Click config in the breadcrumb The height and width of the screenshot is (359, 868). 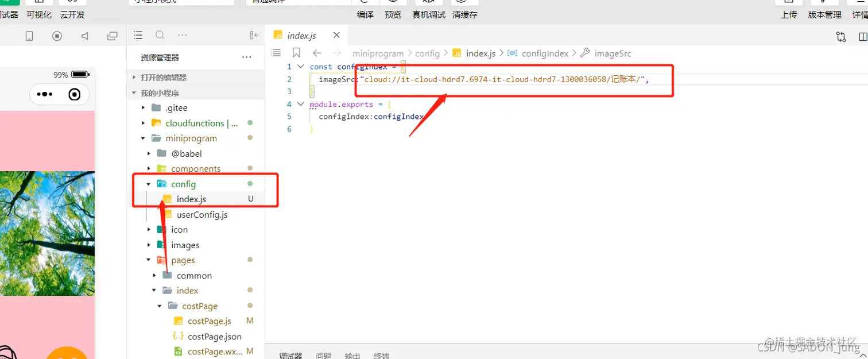(x=427, y=53)
